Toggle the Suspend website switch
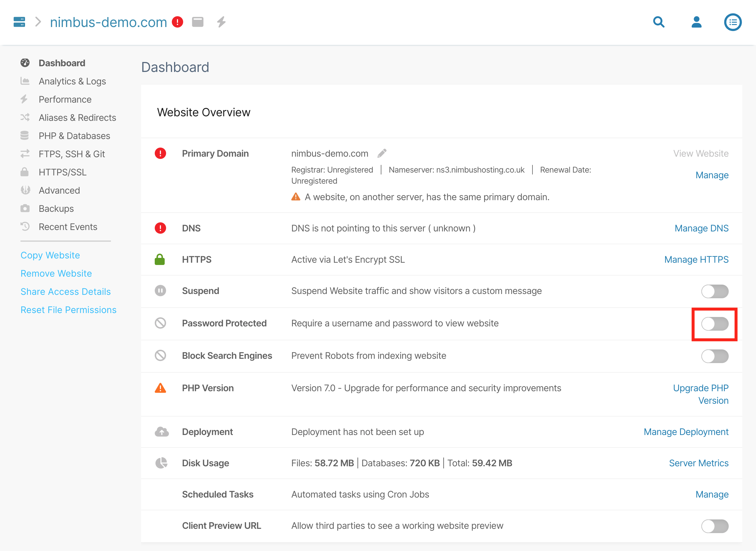Viewport: 756px width, 551px height. (x=715, y=291)
